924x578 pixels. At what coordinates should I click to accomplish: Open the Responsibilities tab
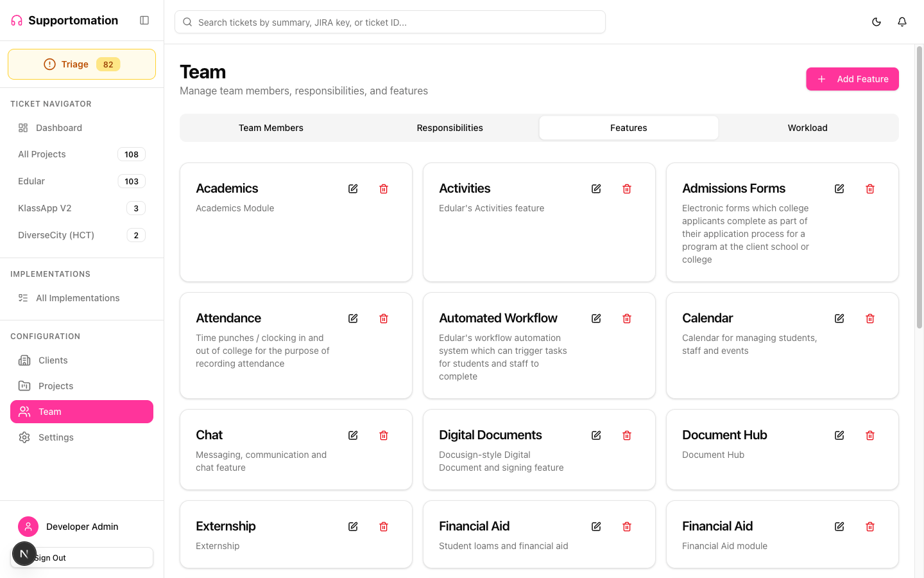tap(450, 127)
